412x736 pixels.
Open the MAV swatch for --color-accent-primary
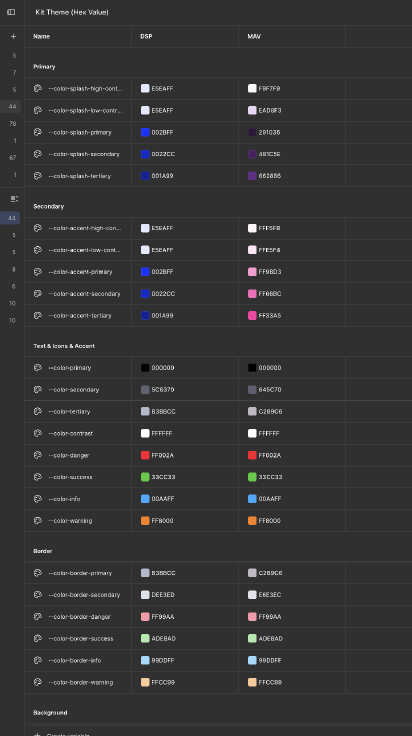pyautogui.click(x=252, y=272)
